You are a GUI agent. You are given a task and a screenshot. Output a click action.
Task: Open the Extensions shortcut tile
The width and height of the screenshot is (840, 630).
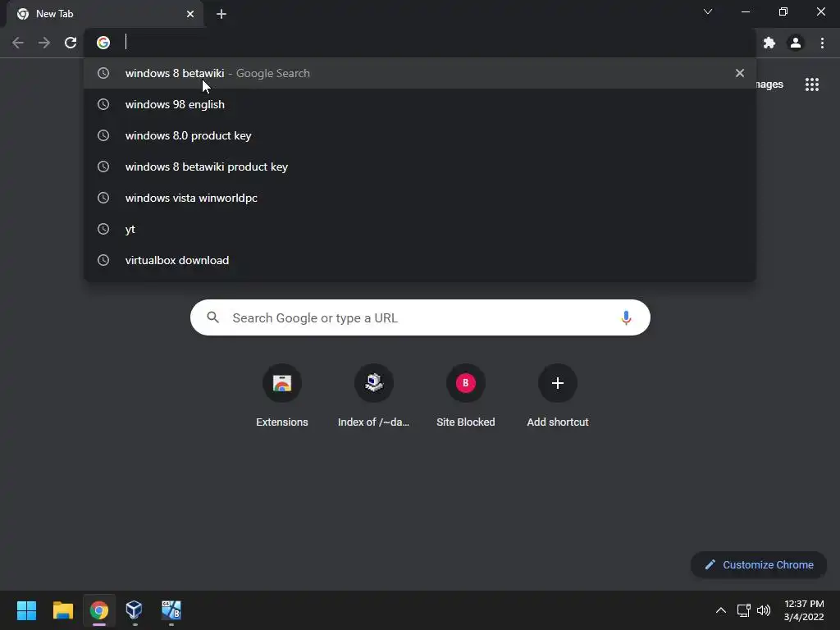pyautogui.click(x=282, y=396)
